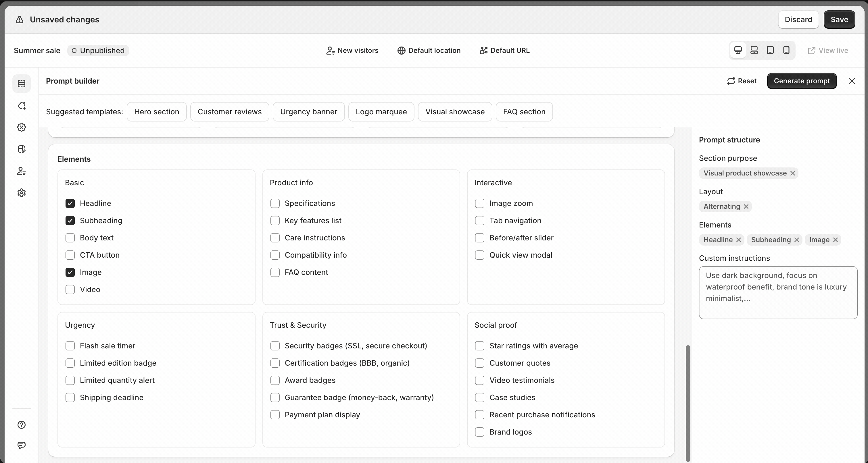This screenshot has width=868, height=463.
Task: Open the chat feedback icon at sidebar bottom
Action: pyautogui.click(x=22, y=445)
